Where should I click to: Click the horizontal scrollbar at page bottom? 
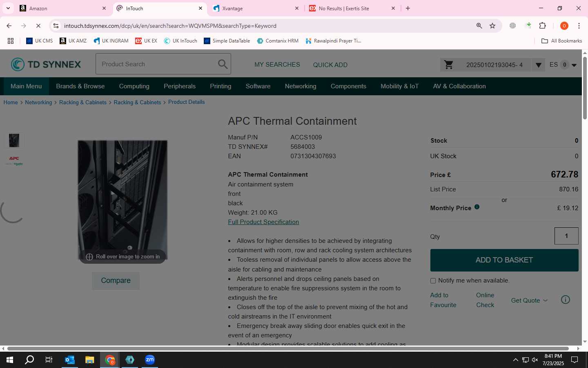point(288,348)
